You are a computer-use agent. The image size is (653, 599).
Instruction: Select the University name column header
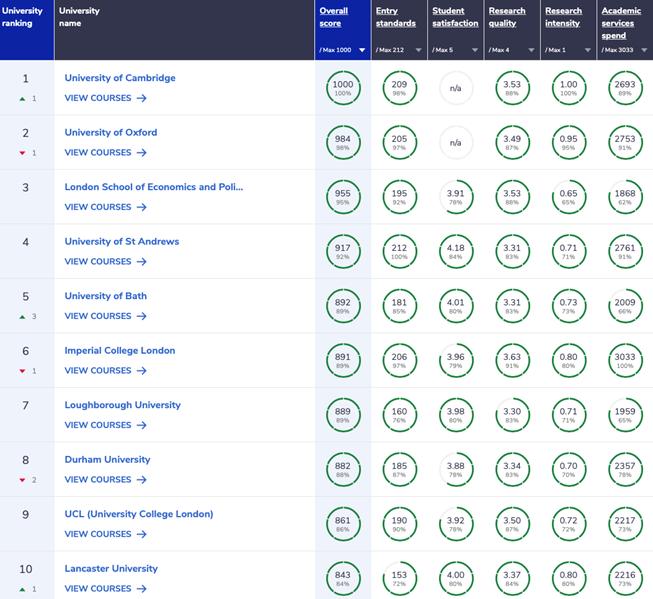point(80,17)
